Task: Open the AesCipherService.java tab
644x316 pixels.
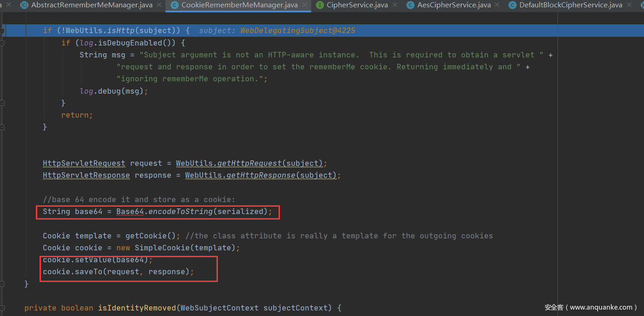Action: (453, 5)
